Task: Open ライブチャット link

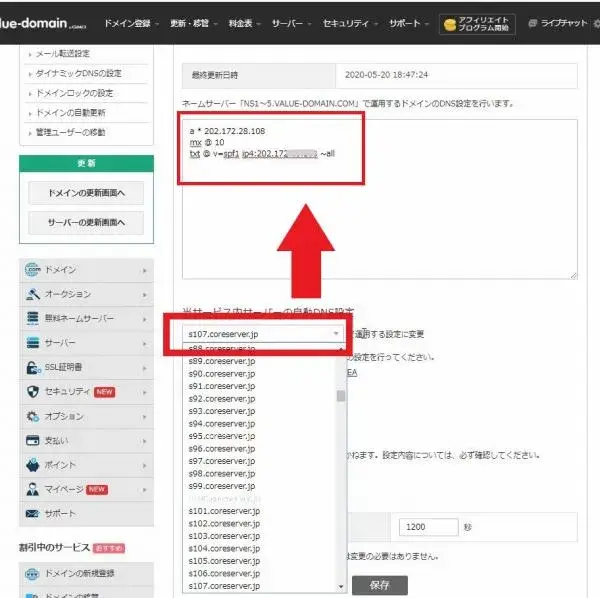Action: click(x=564, y=23)
